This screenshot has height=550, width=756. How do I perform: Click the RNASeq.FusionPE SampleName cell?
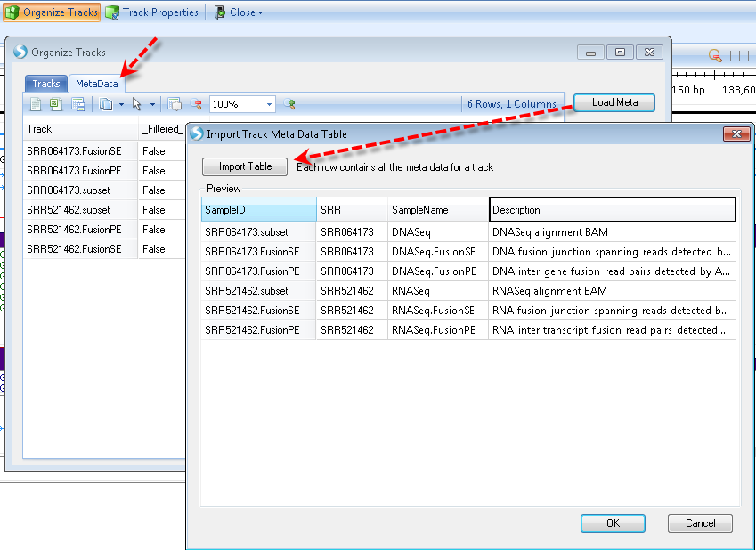pyautogui.click(x=438, y=330)
